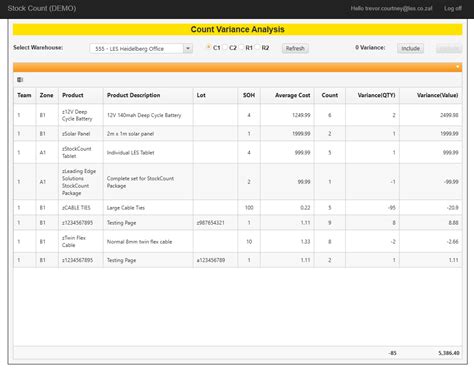Click description Large Cable Ties
The height and width of the screenshot is (370, 474).
click(x=126, y=208)
